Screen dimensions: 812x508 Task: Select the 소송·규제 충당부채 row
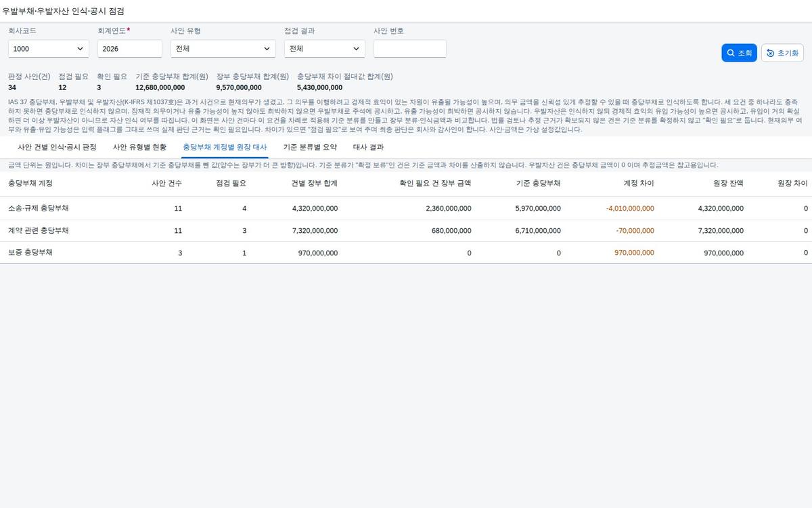406,209
